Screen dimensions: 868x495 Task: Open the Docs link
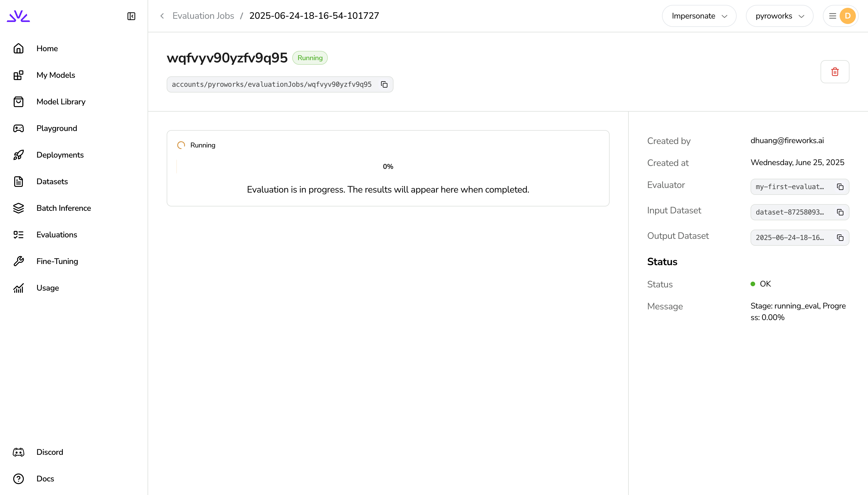[x=45, y=479]
